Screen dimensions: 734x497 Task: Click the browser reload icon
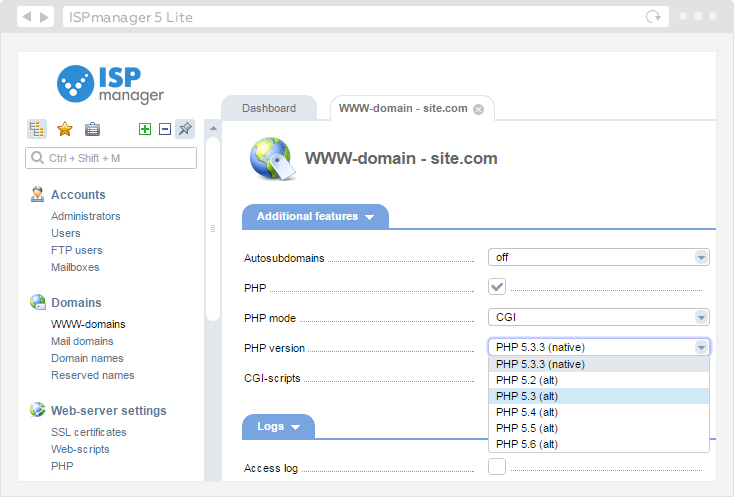(654, 17)
